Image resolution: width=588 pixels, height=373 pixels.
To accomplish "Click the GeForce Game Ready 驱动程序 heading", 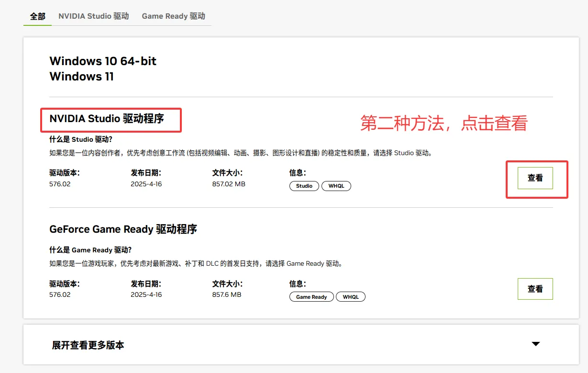I will click(x=123, y=229).
